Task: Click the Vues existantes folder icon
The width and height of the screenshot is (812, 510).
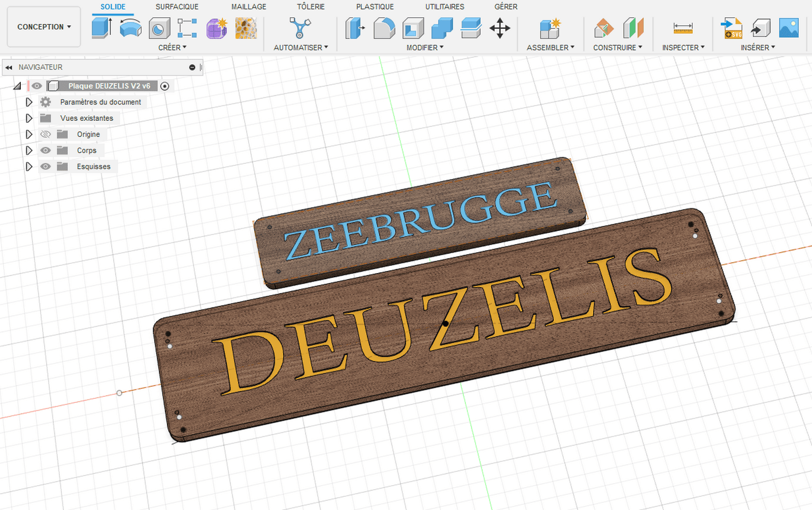Action: point(46,118)
